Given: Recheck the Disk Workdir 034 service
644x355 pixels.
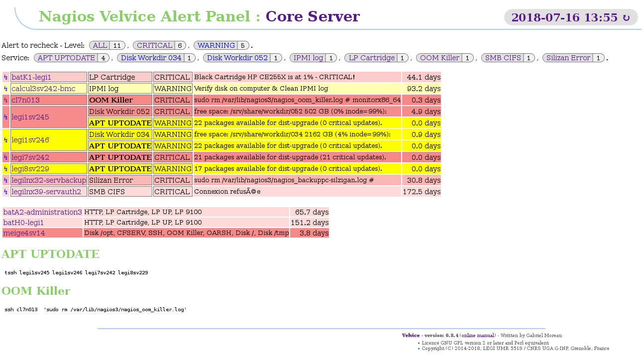Looking at the screenshot, I should [x=151, y=58].
